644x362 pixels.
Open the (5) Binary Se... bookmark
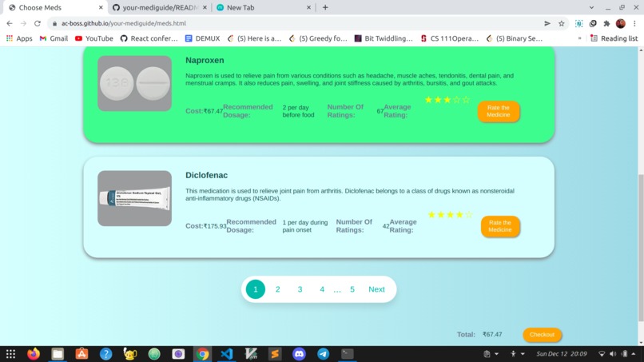coord(515,38)
